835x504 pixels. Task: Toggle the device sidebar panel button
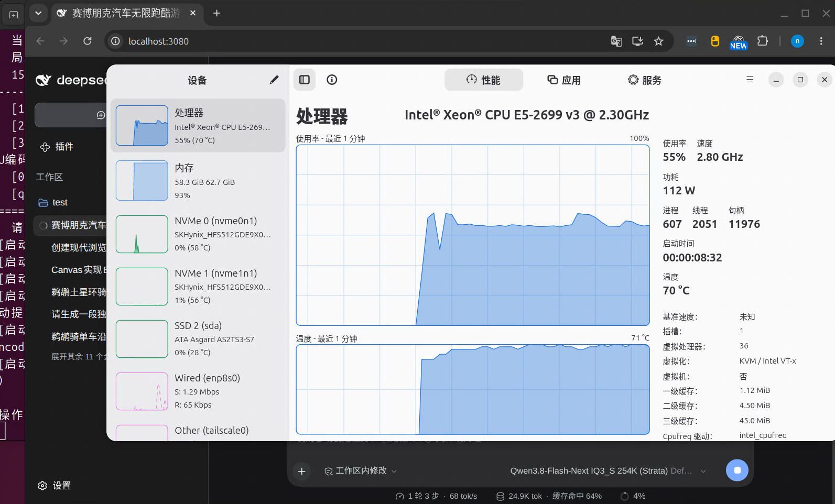(x=305, y=80)
